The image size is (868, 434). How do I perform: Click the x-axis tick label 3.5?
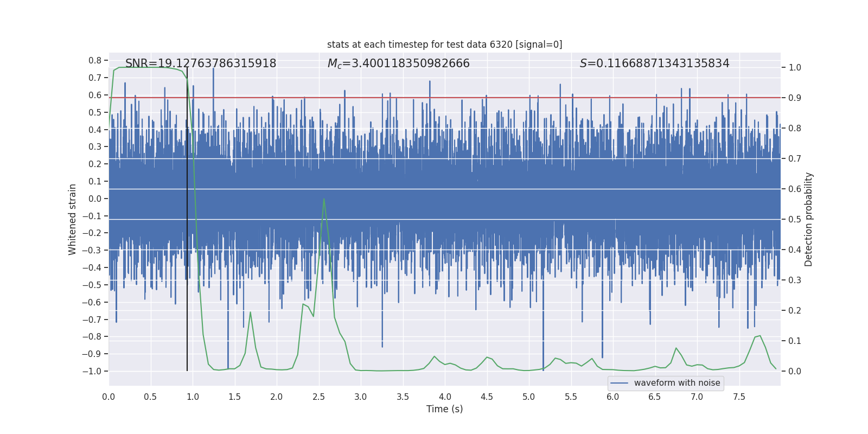coord(403,397)
